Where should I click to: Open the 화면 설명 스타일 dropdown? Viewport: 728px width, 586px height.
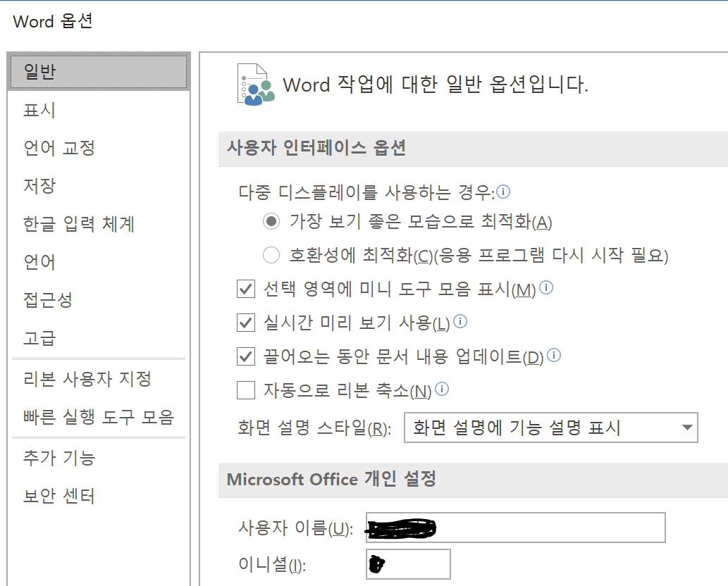tap(550, 428)
